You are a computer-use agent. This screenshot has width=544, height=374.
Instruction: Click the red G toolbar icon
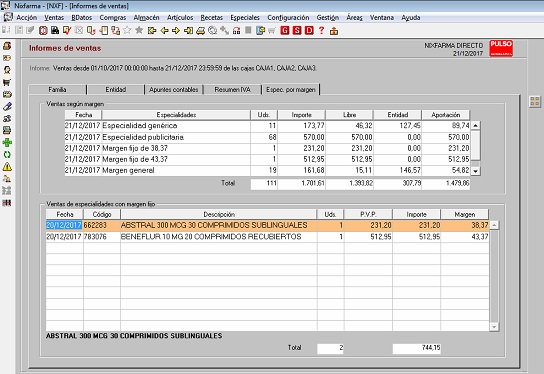coord(285,31)
